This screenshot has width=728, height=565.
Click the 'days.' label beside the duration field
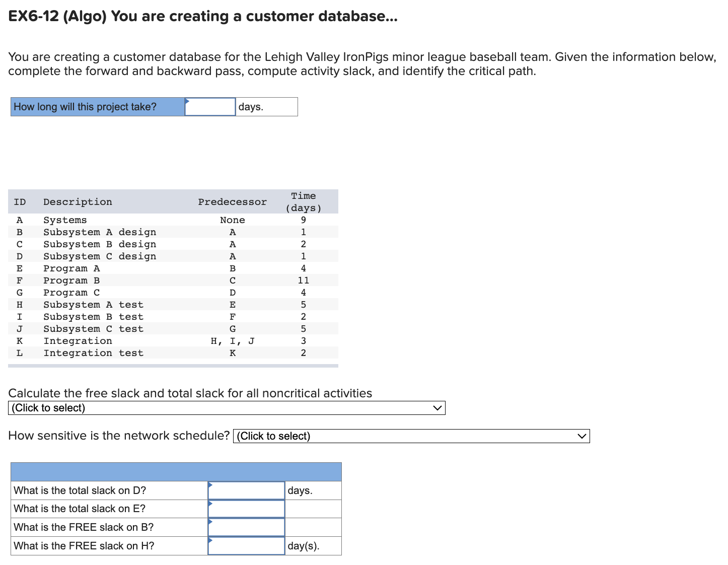click(251, 107)
